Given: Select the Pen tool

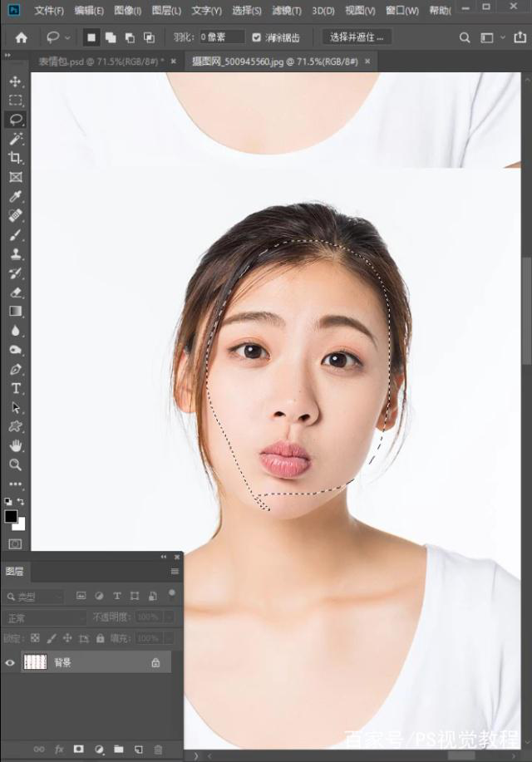Looking at the screenshot, I should [15, 369].
